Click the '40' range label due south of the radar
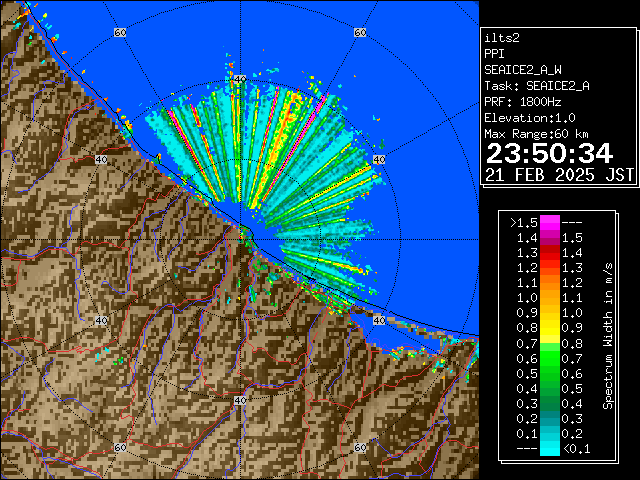Viewport: 640px width, 480px height. [240, 400]
